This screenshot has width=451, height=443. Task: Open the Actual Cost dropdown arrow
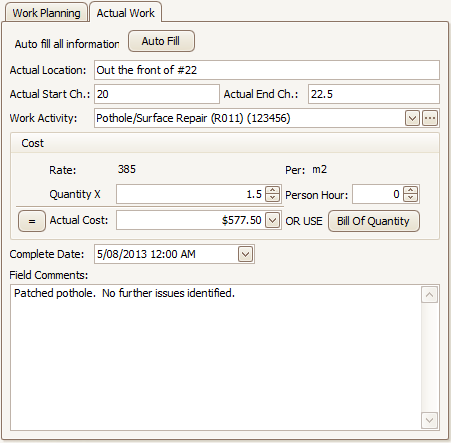[272, 220]
